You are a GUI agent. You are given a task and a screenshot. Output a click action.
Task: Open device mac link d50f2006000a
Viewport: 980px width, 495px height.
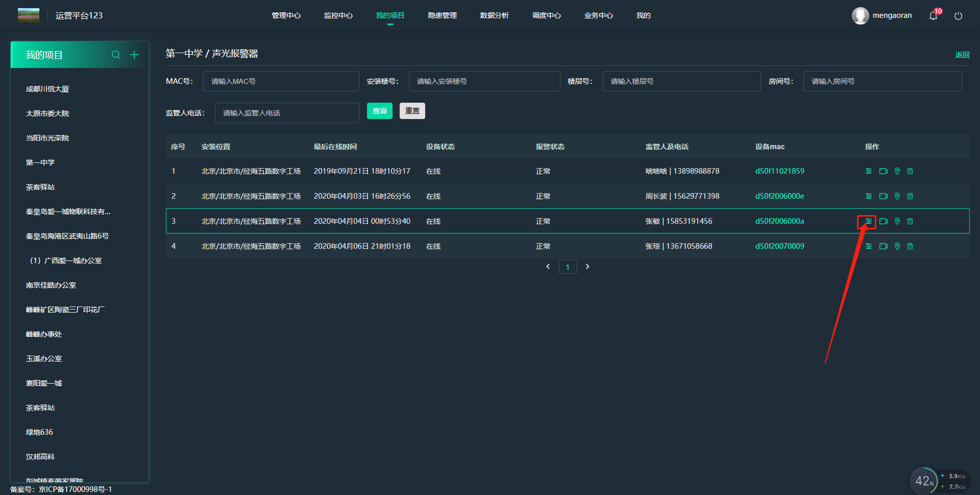(780, 221)
